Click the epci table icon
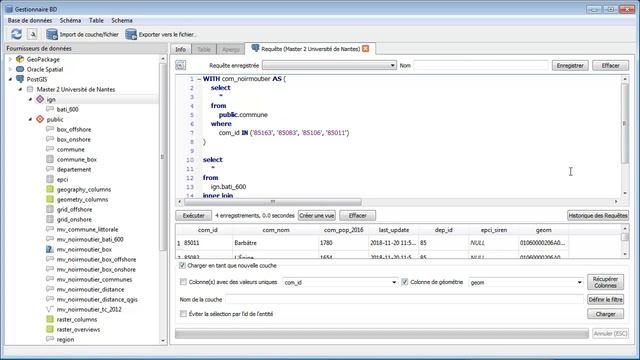Image resolution: width=640 pixels, height=360 pixels. (50, 179)
